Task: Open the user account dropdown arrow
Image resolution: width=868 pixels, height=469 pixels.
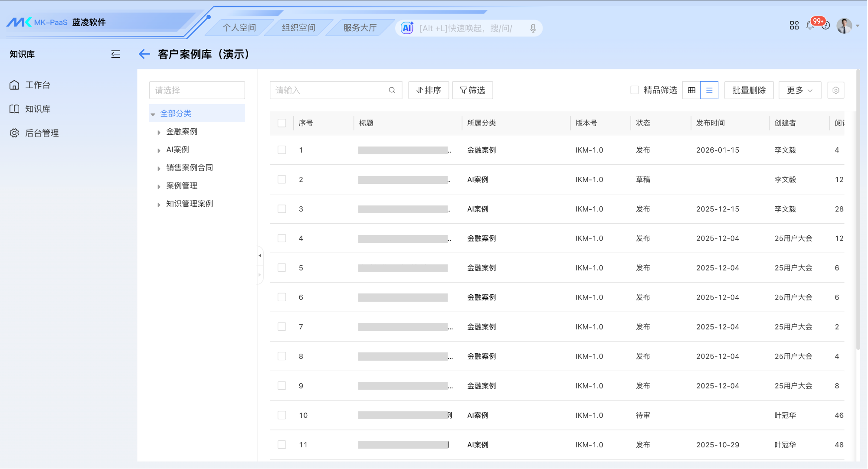Action: 858,26
